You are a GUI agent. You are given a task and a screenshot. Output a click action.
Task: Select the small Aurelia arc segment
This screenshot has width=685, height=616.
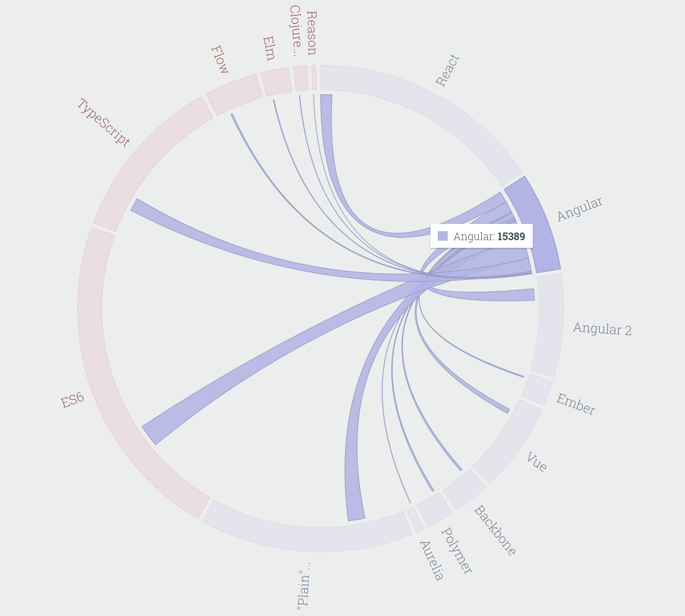coord(415,520)
